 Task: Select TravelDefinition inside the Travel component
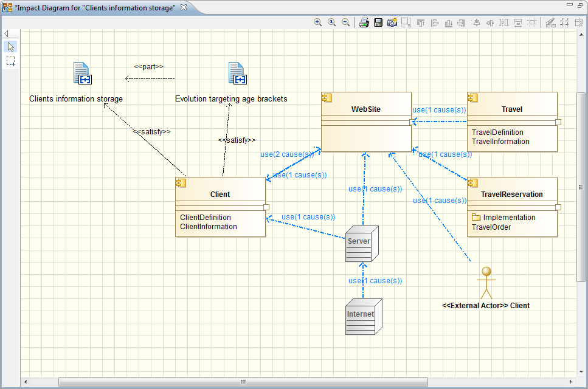tap(497, 133)
